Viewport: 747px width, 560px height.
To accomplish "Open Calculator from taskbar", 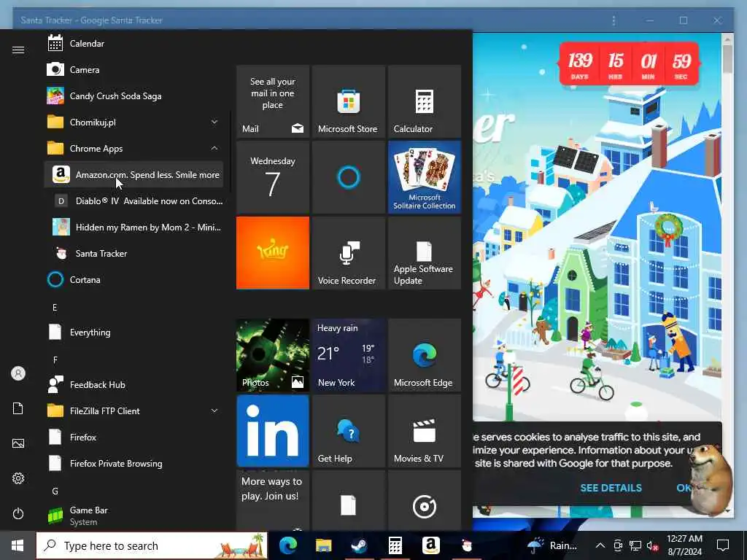I will [x=395, y=545].
